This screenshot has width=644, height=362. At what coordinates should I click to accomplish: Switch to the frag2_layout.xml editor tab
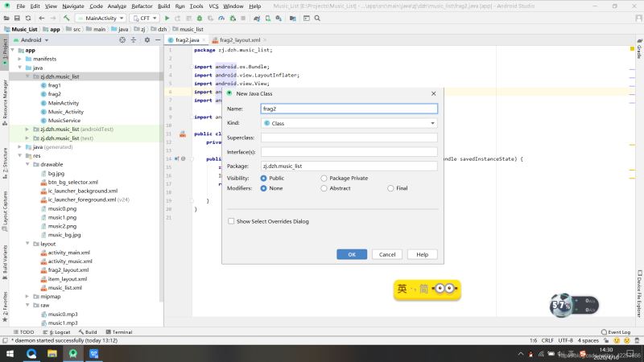[x=241, y=39]
